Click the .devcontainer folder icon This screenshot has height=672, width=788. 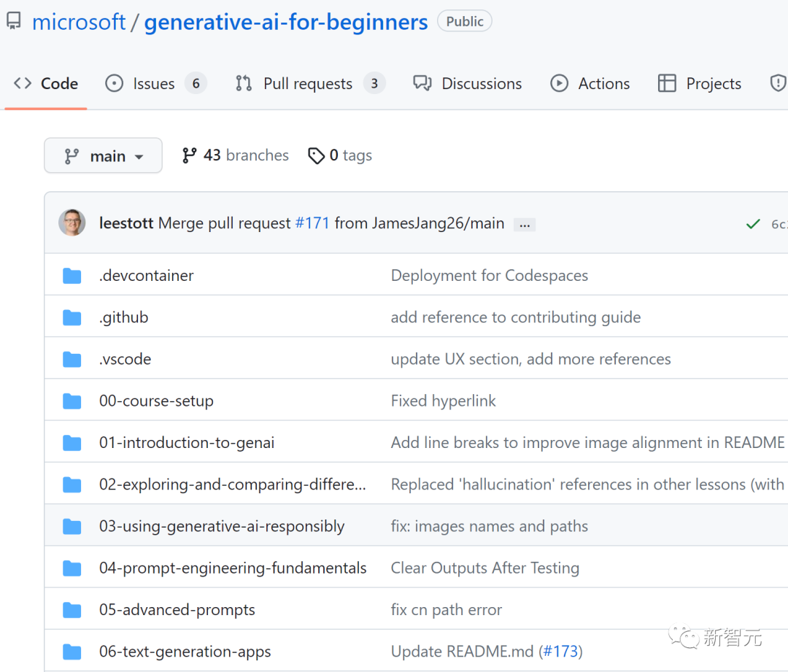[72, 276]
